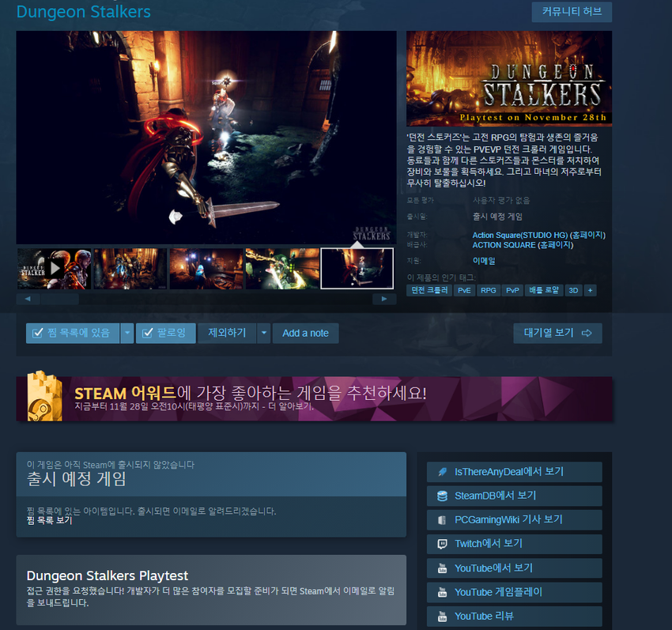672x630 pixels.
Task: Click the 출시 예정 게임 heading
Action: point(76,479)
